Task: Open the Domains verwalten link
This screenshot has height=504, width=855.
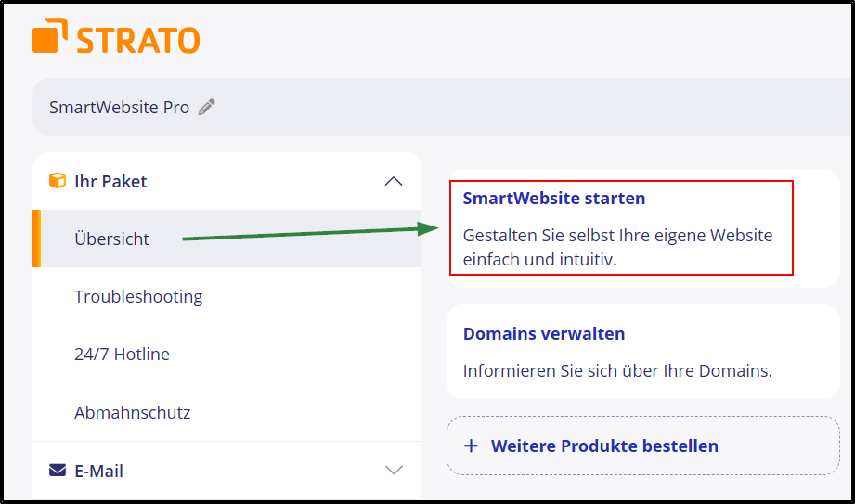Action: pyautogui.click(x=544, y=334)
